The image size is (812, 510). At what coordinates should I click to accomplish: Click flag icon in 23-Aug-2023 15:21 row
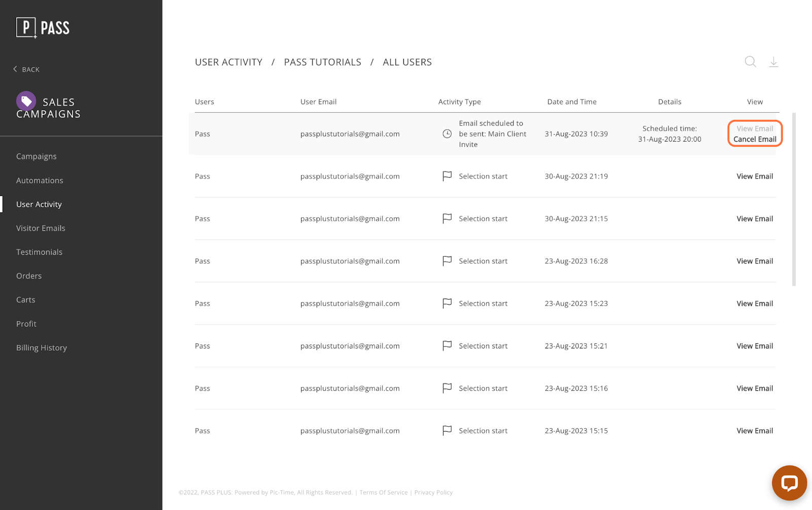tap(447, 346)
